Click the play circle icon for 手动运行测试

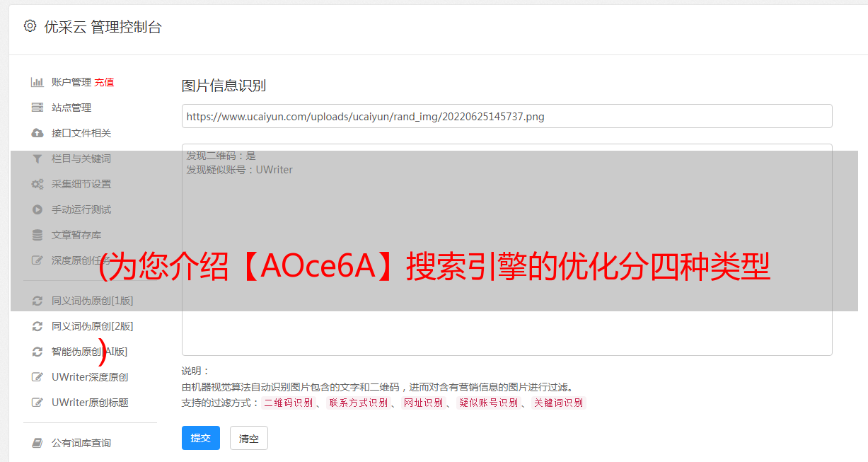click(37, 209)
